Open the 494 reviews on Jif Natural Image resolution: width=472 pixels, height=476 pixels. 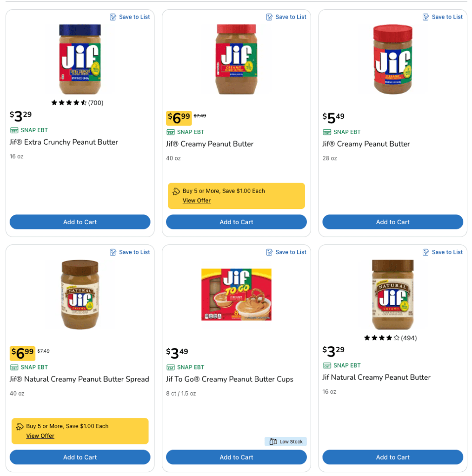coord(409,338)
